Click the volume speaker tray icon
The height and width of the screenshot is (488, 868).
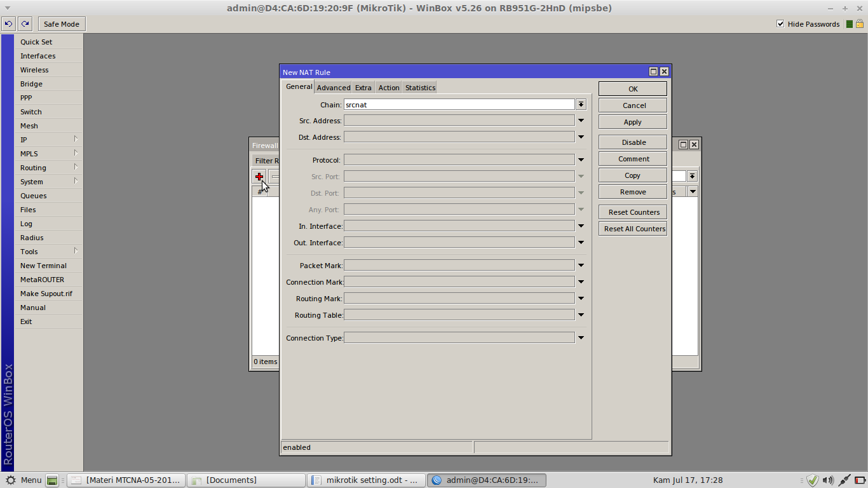click(828, 480)
